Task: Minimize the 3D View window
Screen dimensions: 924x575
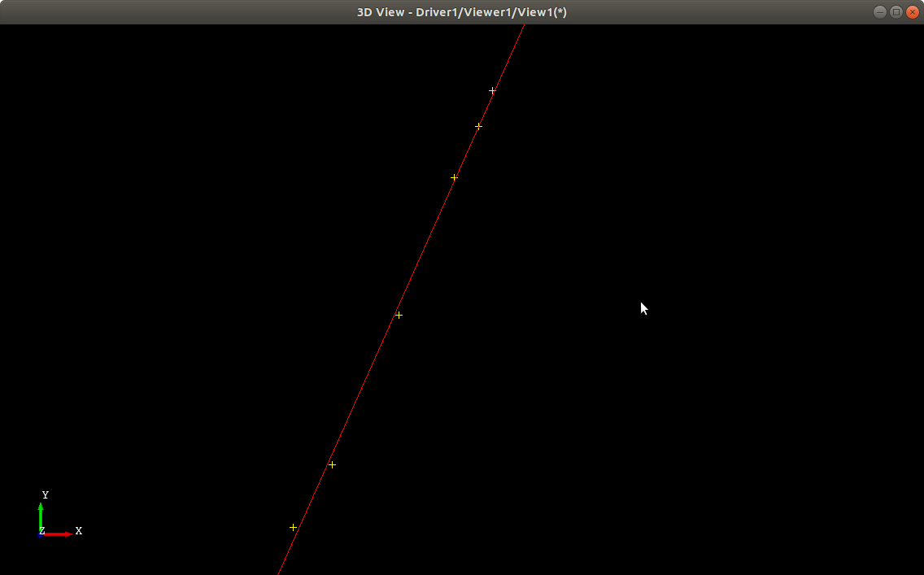Action: click(880, 11)
